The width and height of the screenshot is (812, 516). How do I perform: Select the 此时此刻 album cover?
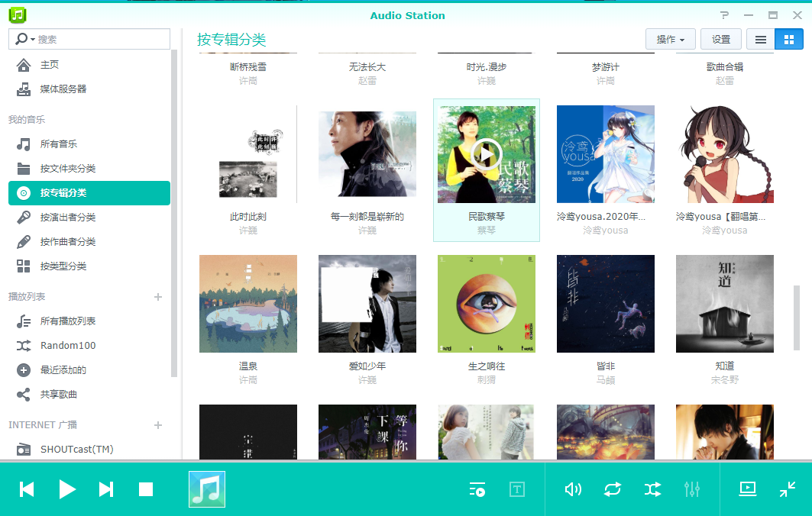(x=248, y=154)
